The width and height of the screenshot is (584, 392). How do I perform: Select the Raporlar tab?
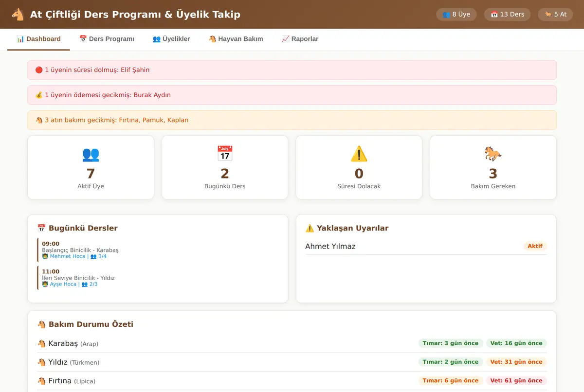click(x=300, y=39)
